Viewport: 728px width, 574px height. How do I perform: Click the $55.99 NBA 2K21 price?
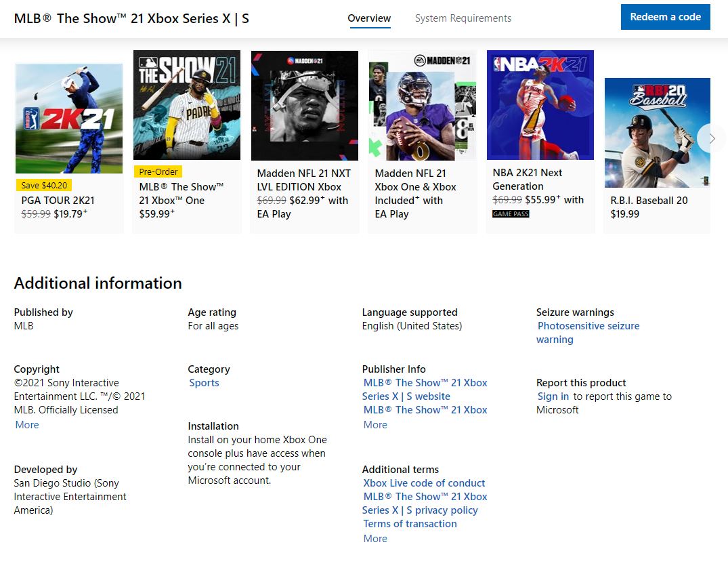click(542, 200)
